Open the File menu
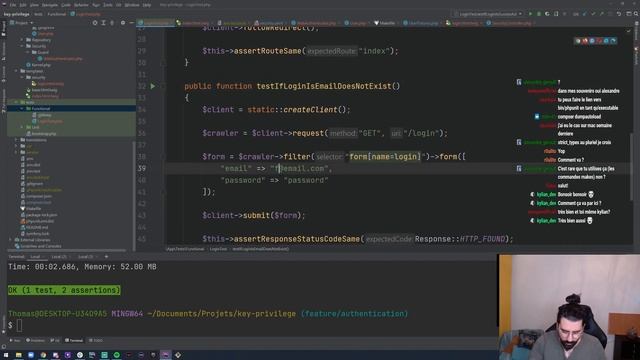 pos(13,5)
